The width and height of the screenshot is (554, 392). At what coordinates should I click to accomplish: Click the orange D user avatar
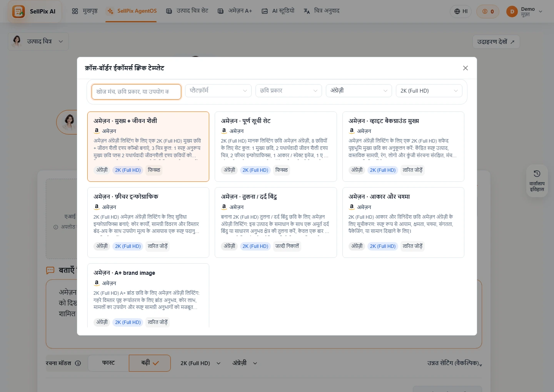tap(512, 12)
